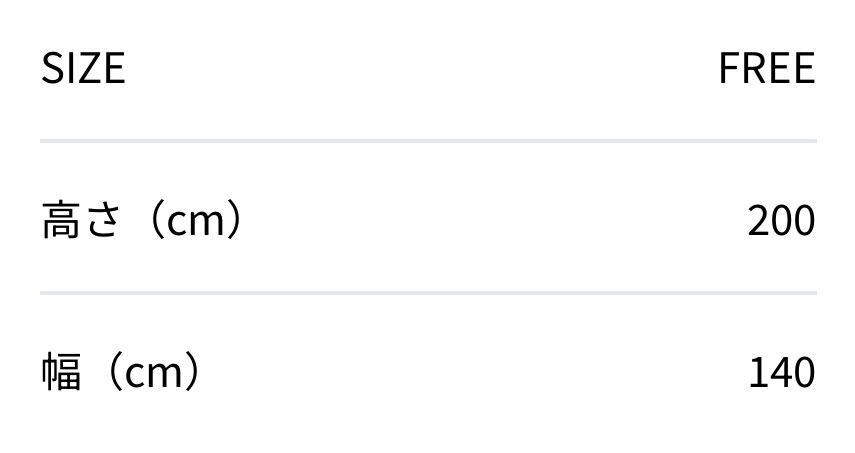Click the digit 4 in 140

781,373
